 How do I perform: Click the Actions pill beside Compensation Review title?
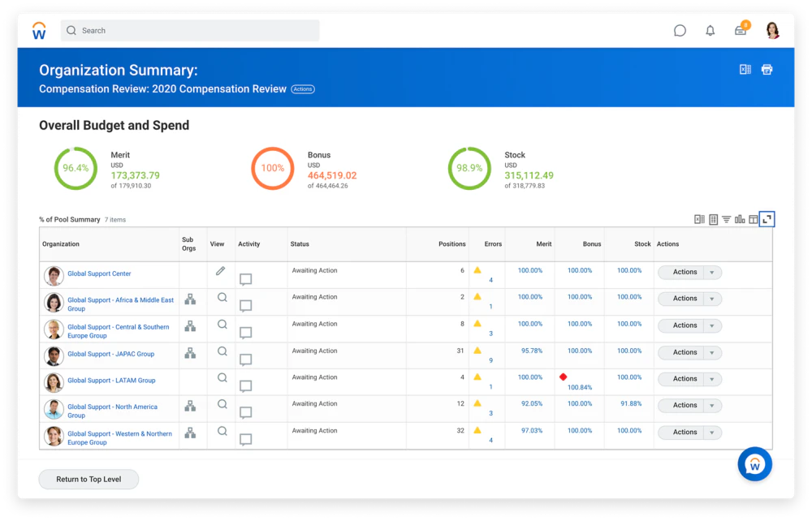pos(302,89)
